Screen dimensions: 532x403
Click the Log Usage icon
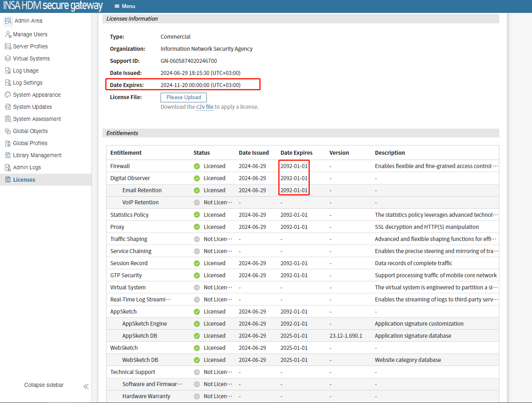pyautogui.click(x=8, y=71)
